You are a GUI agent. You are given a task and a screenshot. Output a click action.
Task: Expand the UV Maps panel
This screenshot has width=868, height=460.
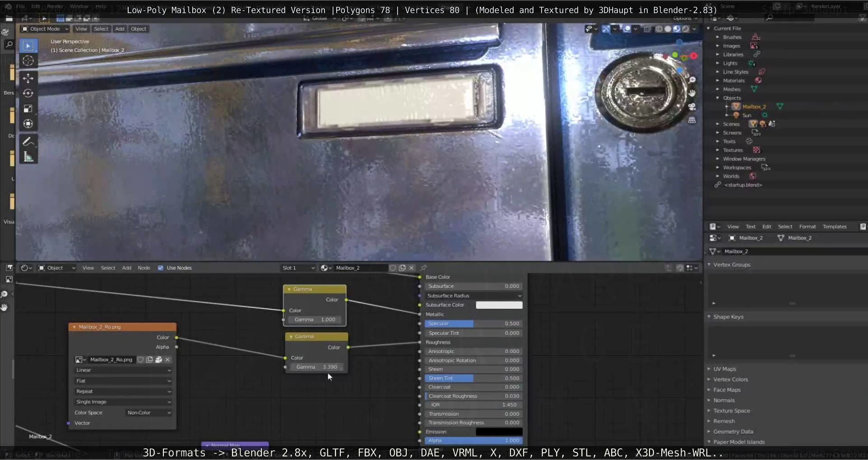[724, 369]
